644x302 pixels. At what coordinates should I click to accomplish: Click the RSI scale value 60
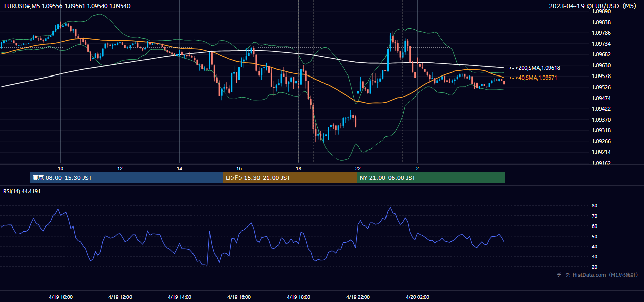[x=595, y=226]
